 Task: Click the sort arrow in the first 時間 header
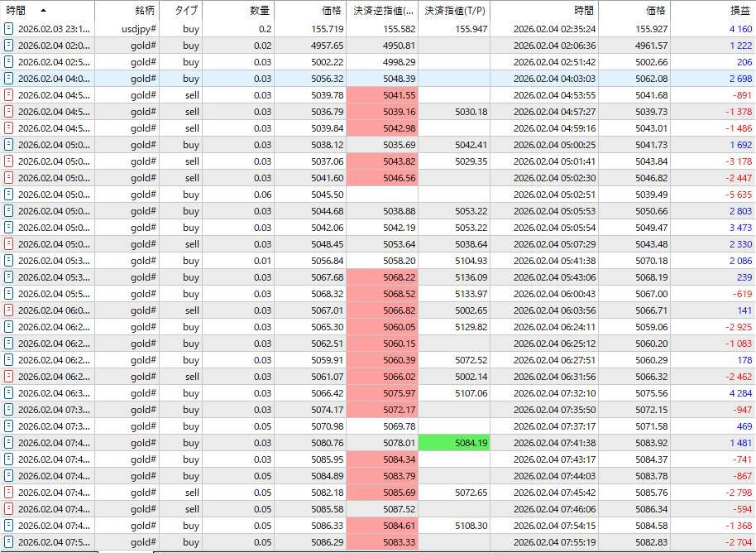43,11
